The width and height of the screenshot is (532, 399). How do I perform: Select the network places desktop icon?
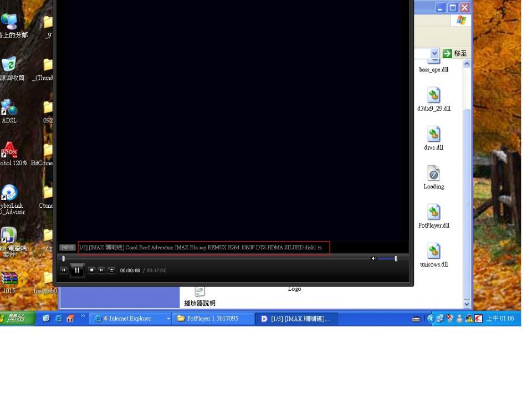pos(12,26)
